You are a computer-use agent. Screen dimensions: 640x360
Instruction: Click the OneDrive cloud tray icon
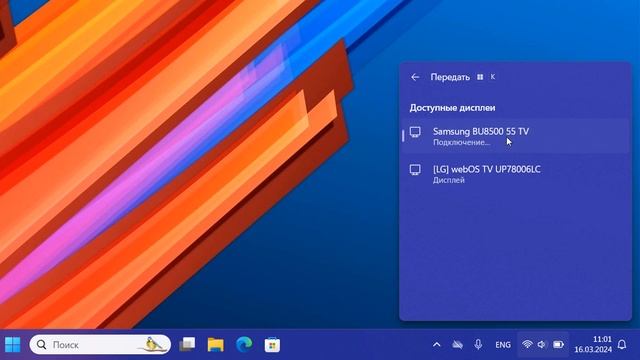click(458, 345)
